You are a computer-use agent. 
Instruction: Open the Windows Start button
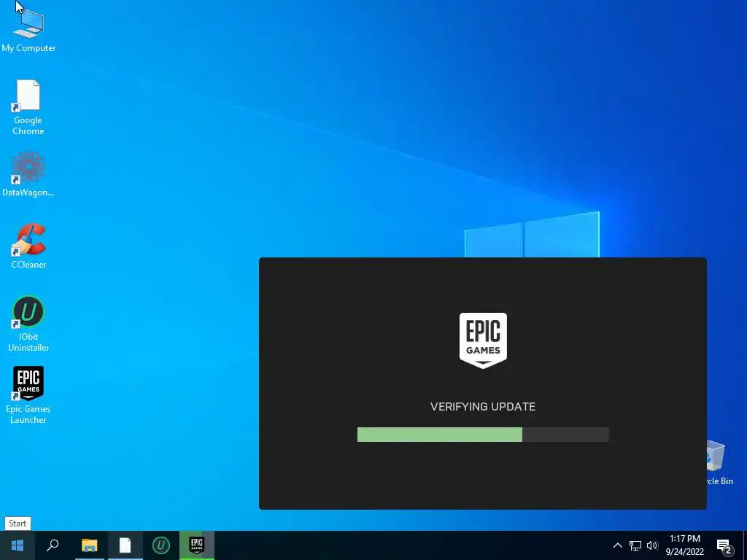pyautogui.click(x=18, y=545)
